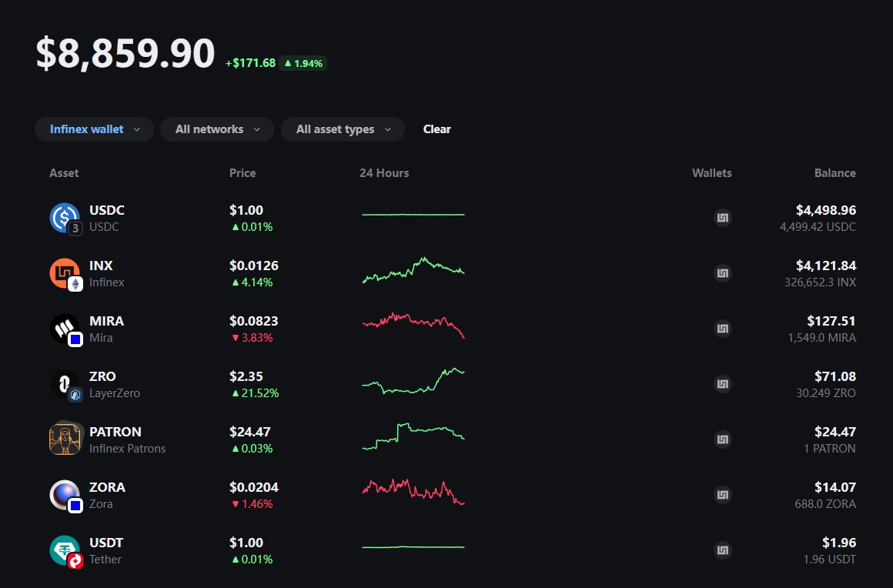Click the MIRA token icon
This screenshot has width=893, height=588.
(x=65, y=329)
